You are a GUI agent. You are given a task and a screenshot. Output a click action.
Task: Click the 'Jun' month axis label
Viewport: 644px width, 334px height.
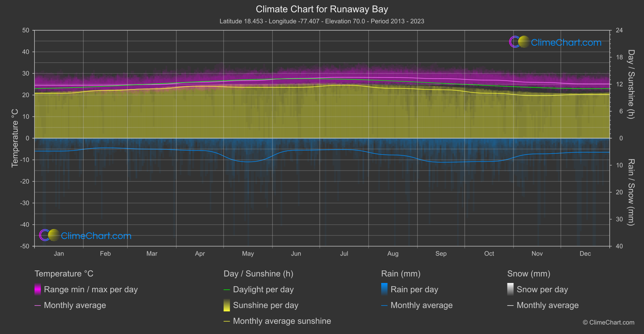pyautogui.click(x=296, y=253)
